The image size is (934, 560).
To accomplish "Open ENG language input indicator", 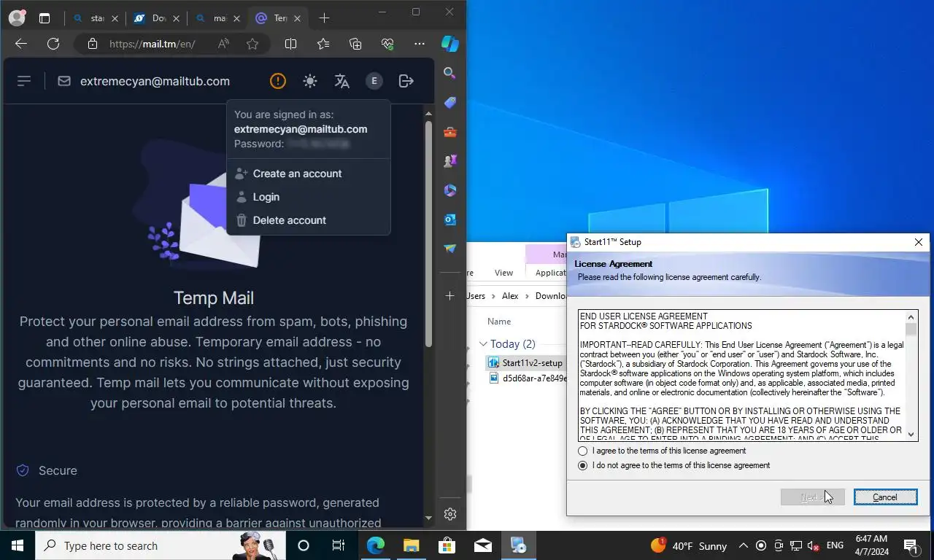I will [835, 545].
